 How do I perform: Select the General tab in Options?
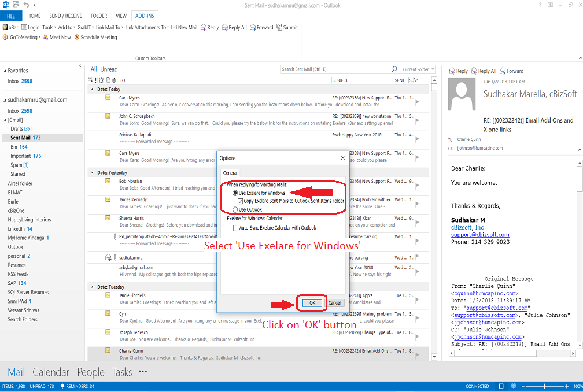pos(230,173)
